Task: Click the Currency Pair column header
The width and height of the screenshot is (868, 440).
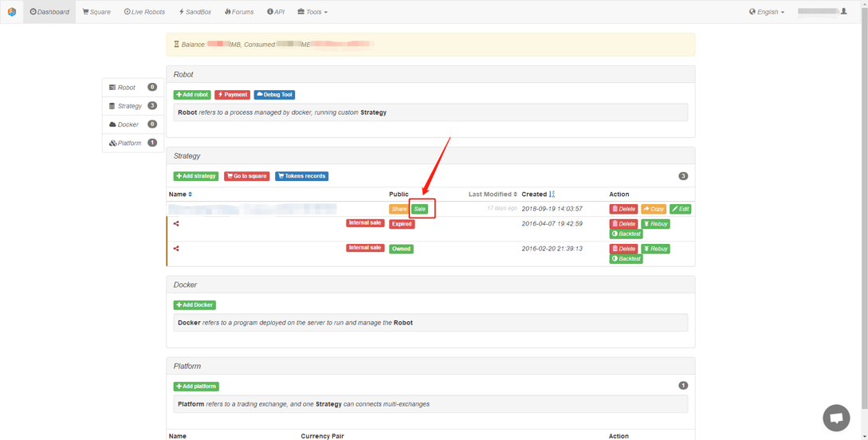Action: (x=322, y=436)
